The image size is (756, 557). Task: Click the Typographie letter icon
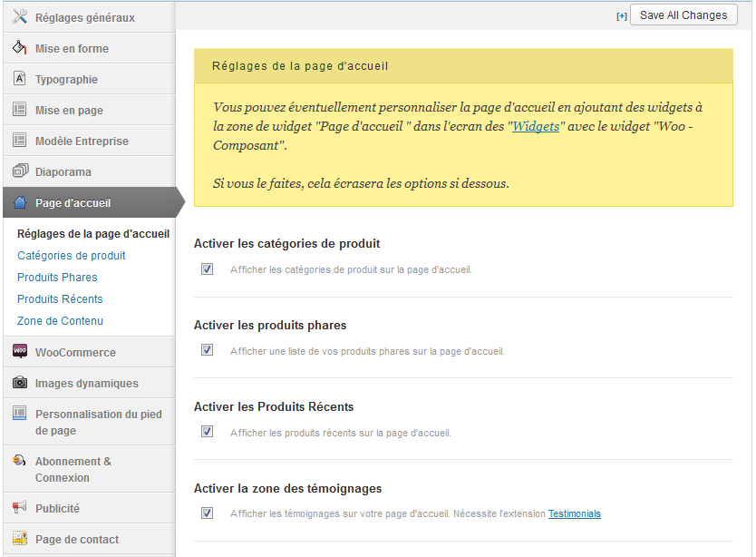pyautogui.click(x=19, y=79)
